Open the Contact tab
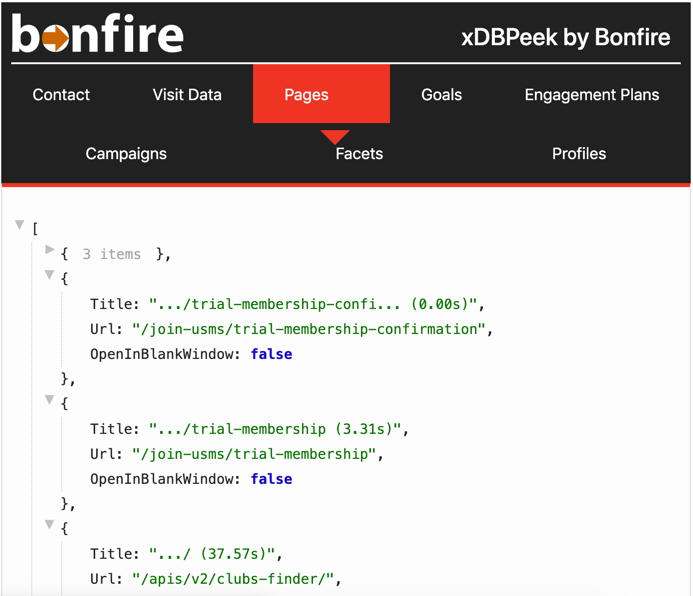 point(61,95)
